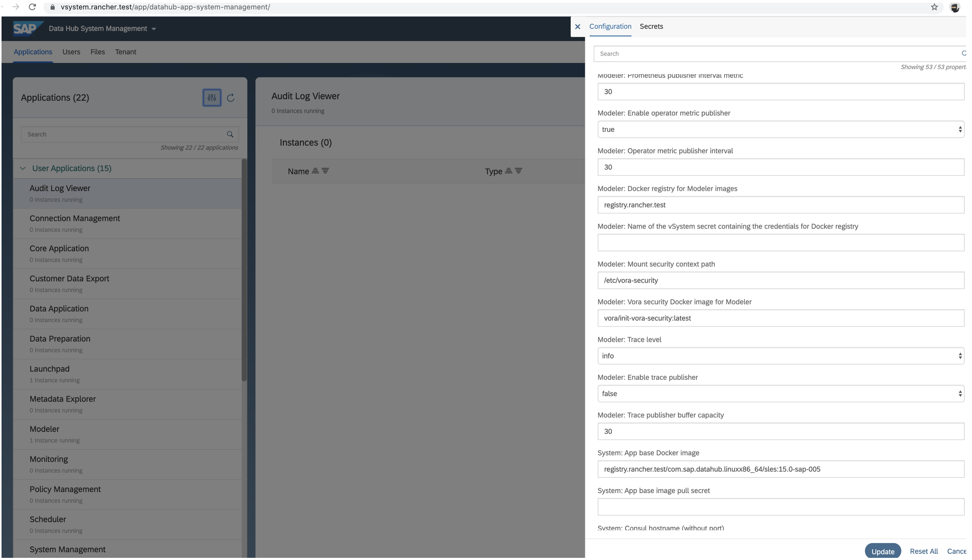Click the application settings sliders icon
The height and width of the screenshot is (560, 972).
click(x=212, y=98)
